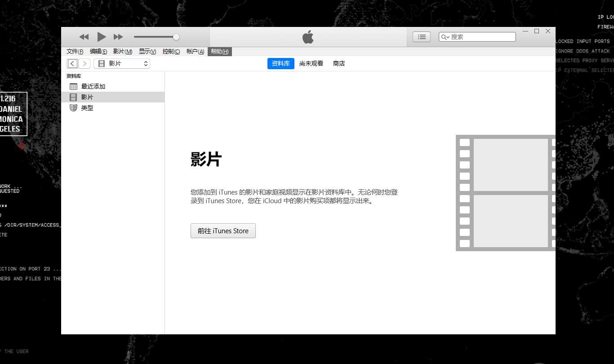Open the 帐户 menu
This screenshot has height=364, width=614.
195,51
